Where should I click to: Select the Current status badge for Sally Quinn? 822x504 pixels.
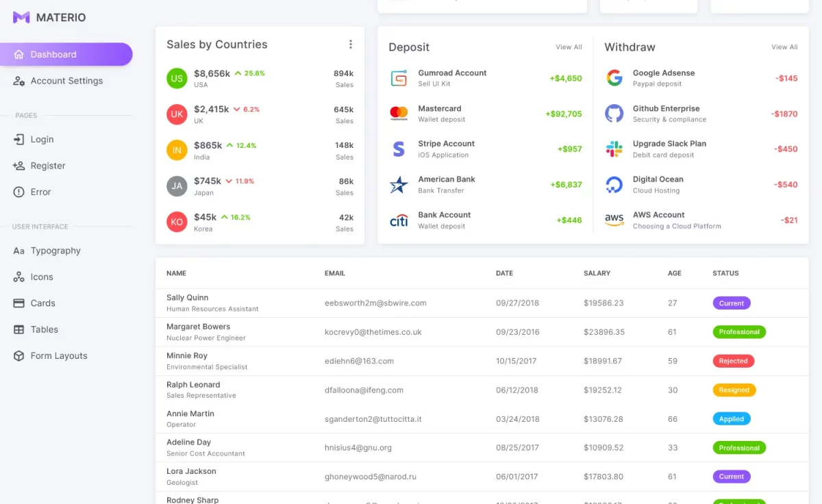tap(732, 303)
